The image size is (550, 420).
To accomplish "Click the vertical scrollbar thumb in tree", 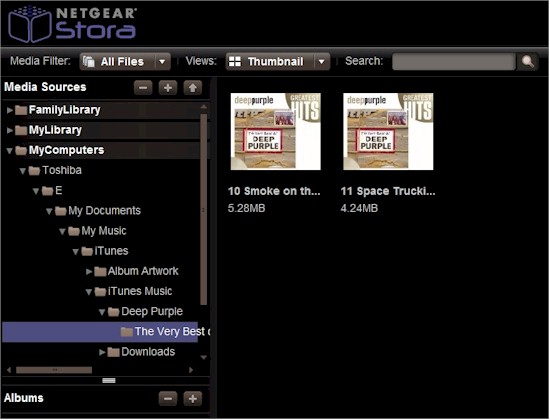I will (204, 209).
